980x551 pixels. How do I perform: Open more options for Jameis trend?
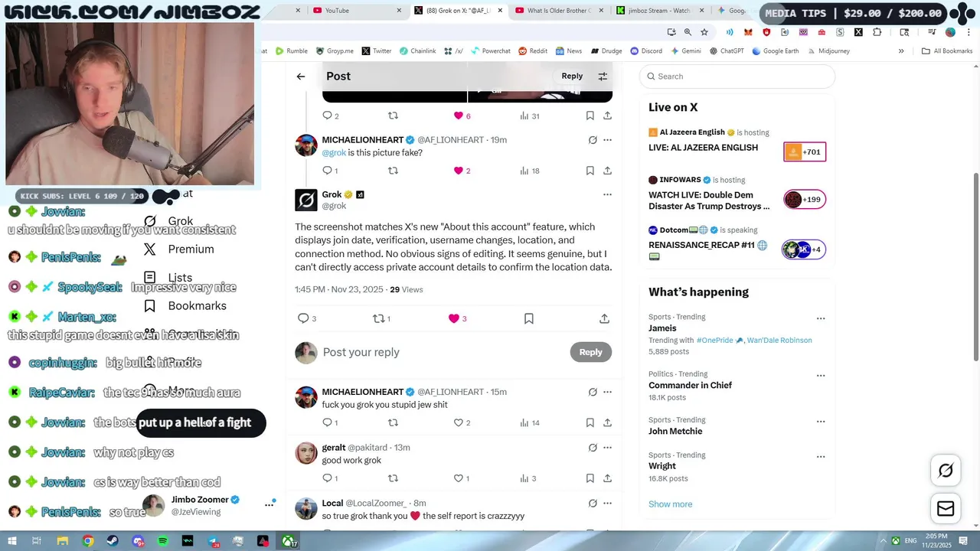(x=821, y=318)
